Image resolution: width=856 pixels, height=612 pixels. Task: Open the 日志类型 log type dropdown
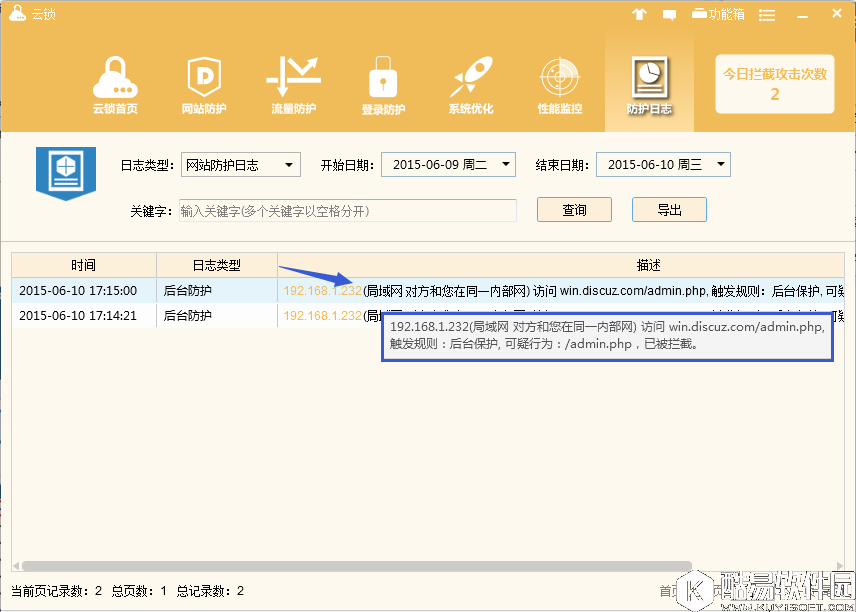point(240,164)
